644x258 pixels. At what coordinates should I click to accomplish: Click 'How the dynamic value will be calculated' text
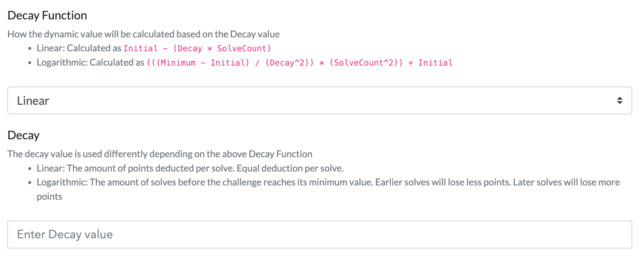coord(144,34)
